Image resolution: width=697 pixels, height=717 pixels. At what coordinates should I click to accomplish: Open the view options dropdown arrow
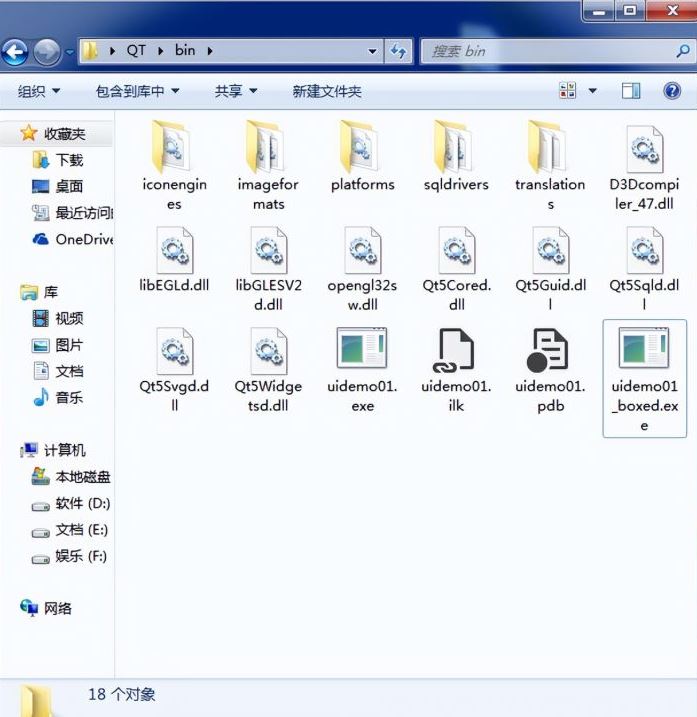(x=592, y=91)
